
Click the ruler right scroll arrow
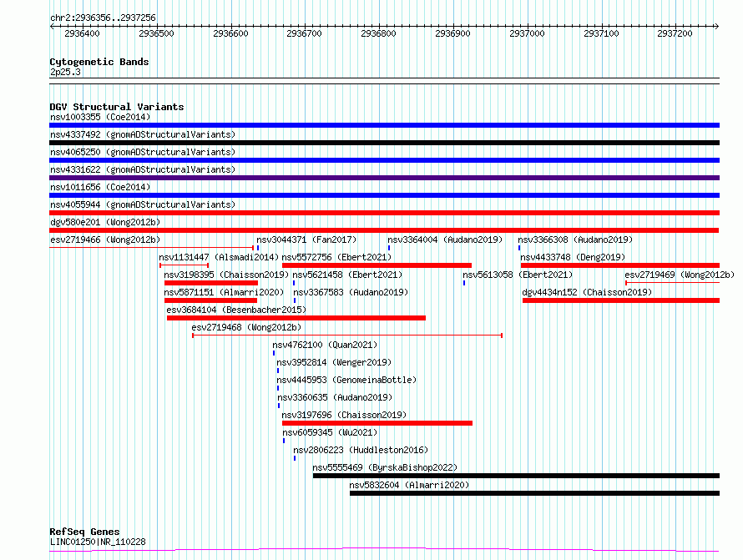point(717,26)
